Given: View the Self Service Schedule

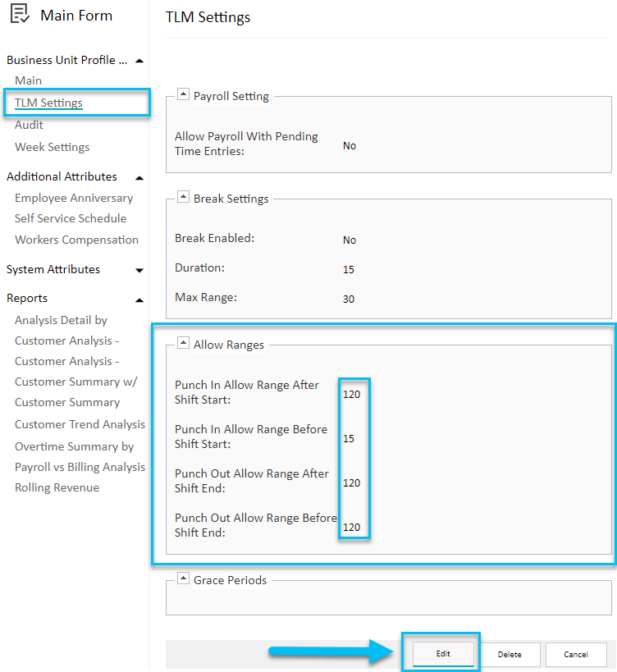Looking at the screenshot, I should [71, 218].
